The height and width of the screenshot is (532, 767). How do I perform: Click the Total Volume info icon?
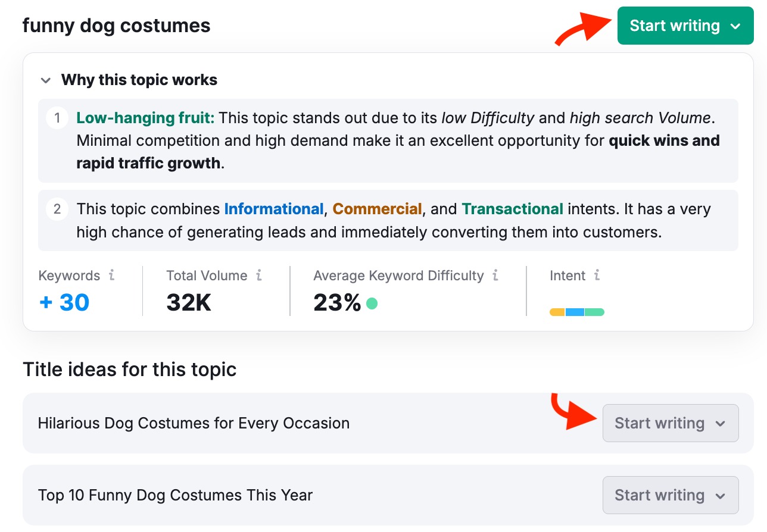pyautogui.click(x=258, y=276)
